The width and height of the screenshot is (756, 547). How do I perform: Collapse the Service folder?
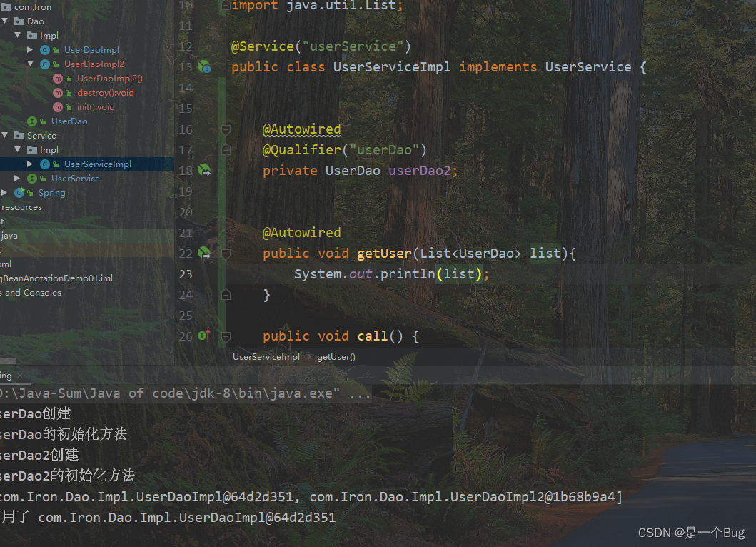coord(5,135)
